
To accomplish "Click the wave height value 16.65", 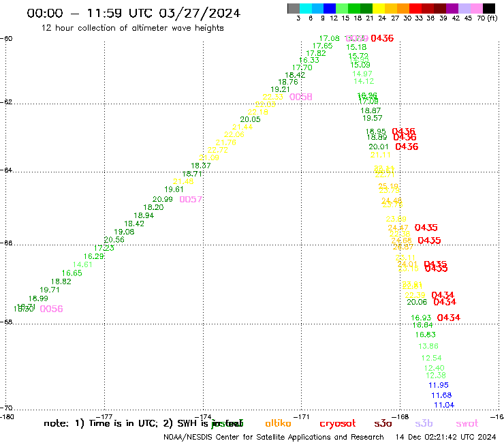I will (x=72, y=273).
